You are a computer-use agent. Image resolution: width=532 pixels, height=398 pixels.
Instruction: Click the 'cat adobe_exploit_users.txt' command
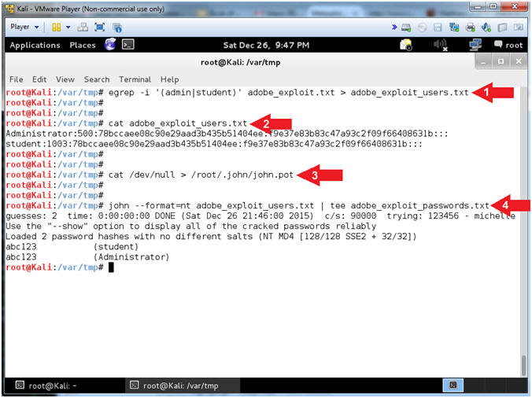click(178, 123)
